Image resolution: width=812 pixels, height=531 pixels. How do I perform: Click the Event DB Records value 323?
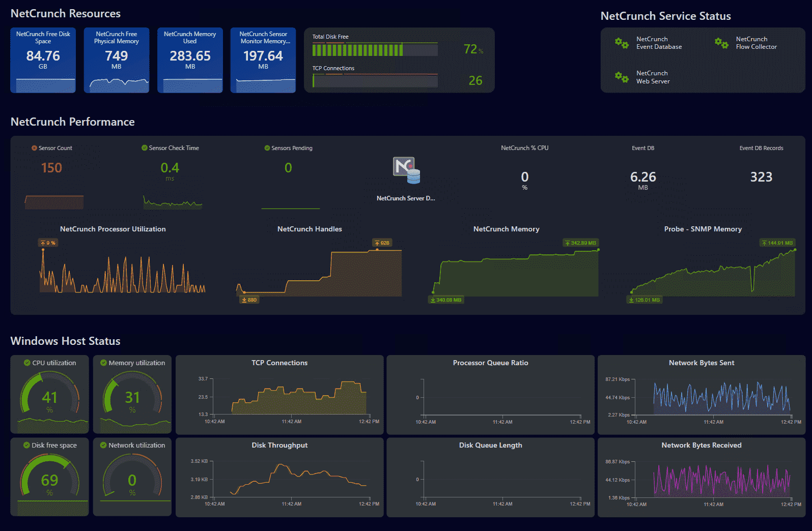(761, 177)
